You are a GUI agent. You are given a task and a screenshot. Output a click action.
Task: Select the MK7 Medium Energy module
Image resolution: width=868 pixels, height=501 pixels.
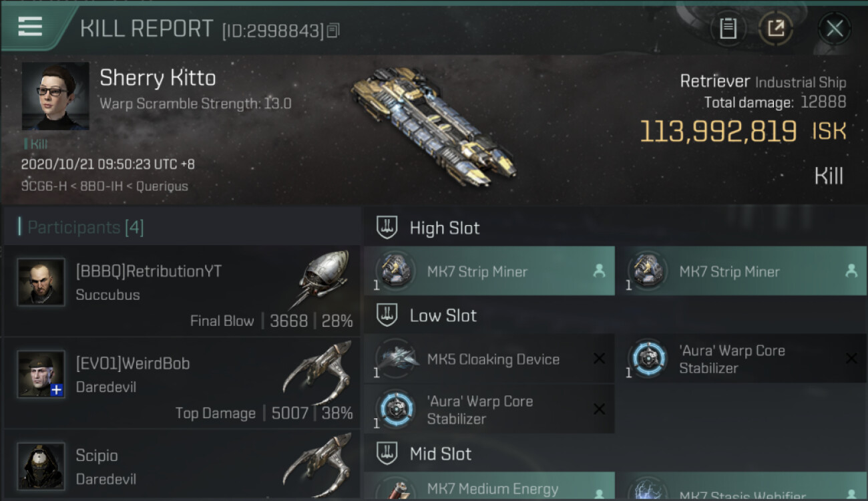[x=489, y=486]
